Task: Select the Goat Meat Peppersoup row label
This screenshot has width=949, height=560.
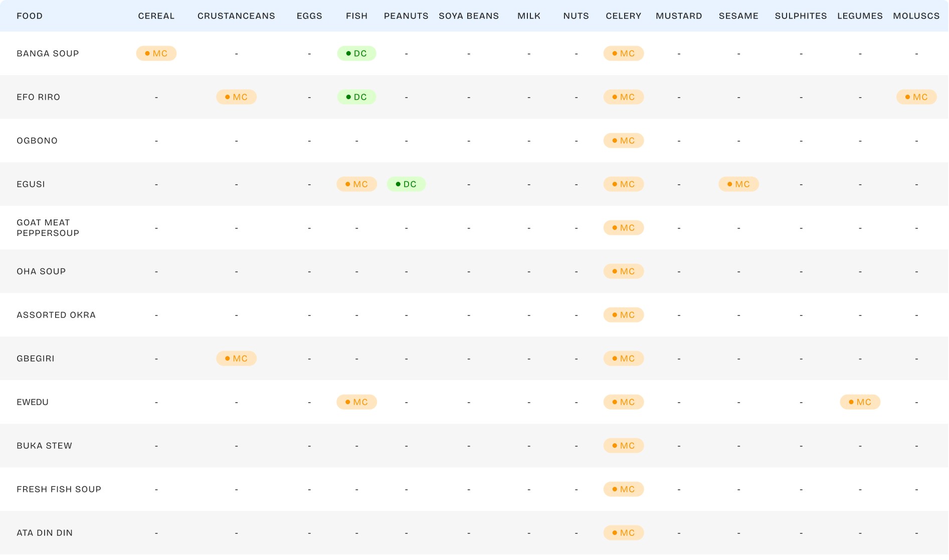Action: (48, 228)
